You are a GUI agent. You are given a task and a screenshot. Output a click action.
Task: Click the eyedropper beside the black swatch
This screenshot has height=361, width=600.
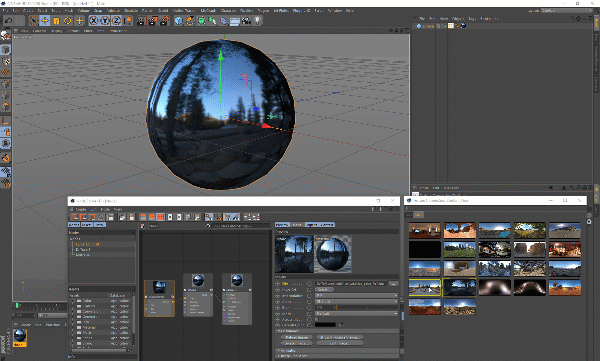pos(341,325)
